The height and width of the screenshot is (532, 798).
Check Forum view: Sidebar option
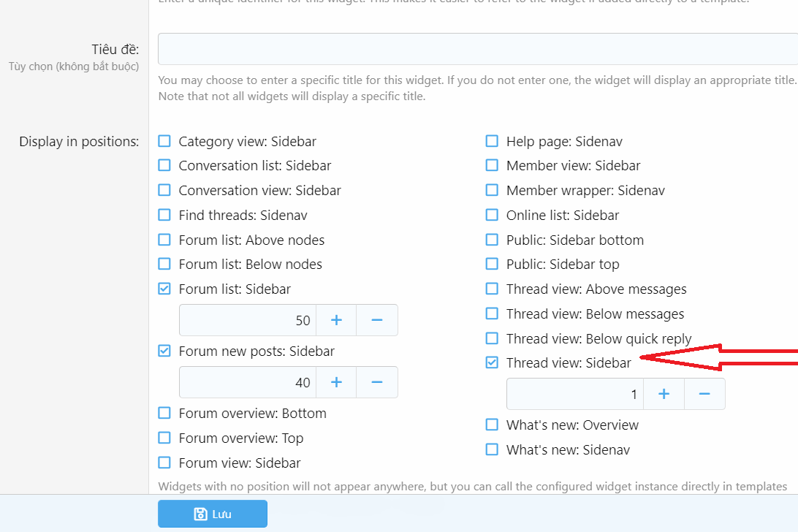pos(164,463)
